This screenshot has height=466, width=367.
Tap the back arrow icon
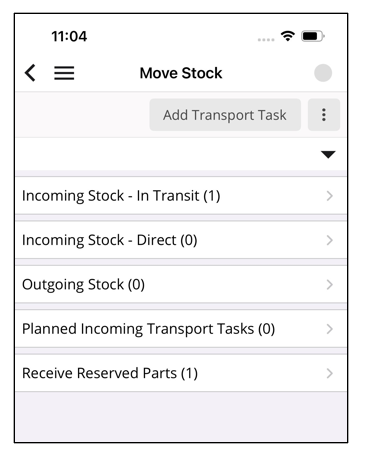[x=30, y=73]
